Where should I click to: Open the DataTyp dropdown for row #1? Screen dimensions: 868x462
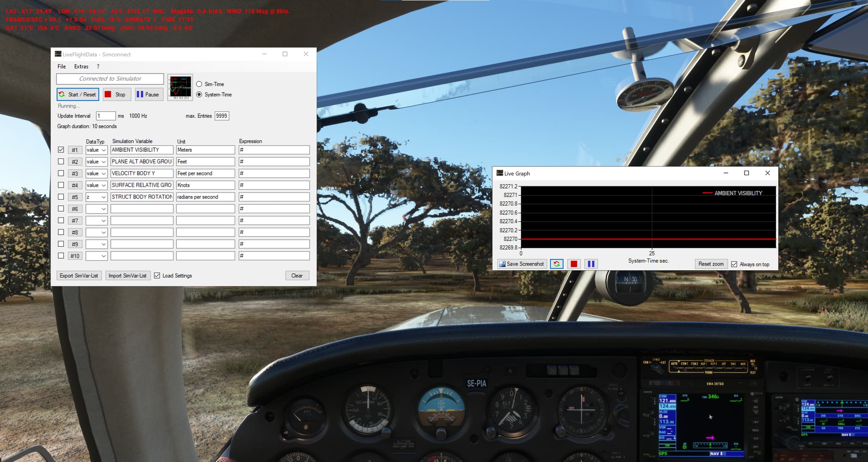click(96, 150)
